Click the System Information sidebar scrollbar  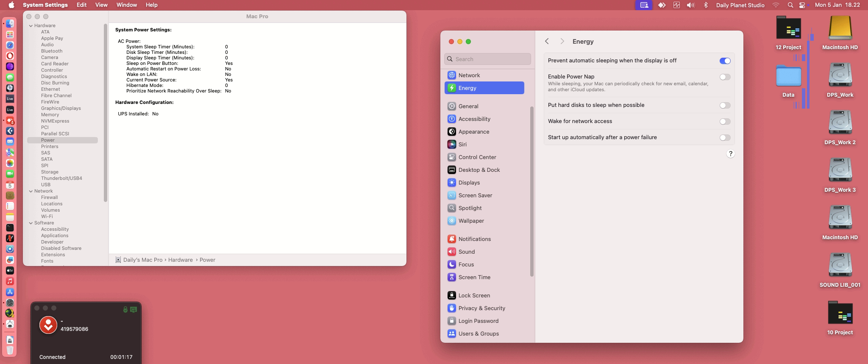[106, 113]
